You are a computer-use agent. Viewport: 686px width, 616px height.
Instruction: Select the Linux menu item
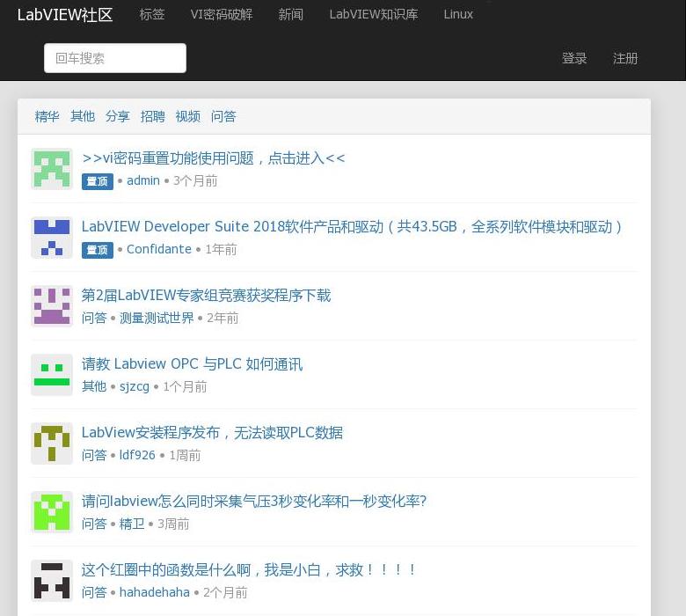click(x=458, y=14)
